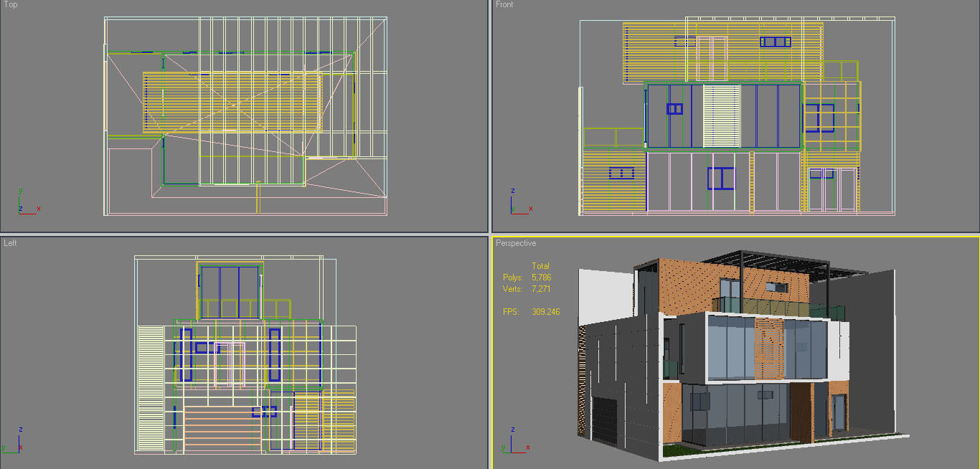Image resolution: width=980 pixels, height=469 pixels.
Task: Open the Front viewport label menu
Action: tap(504, 5)
